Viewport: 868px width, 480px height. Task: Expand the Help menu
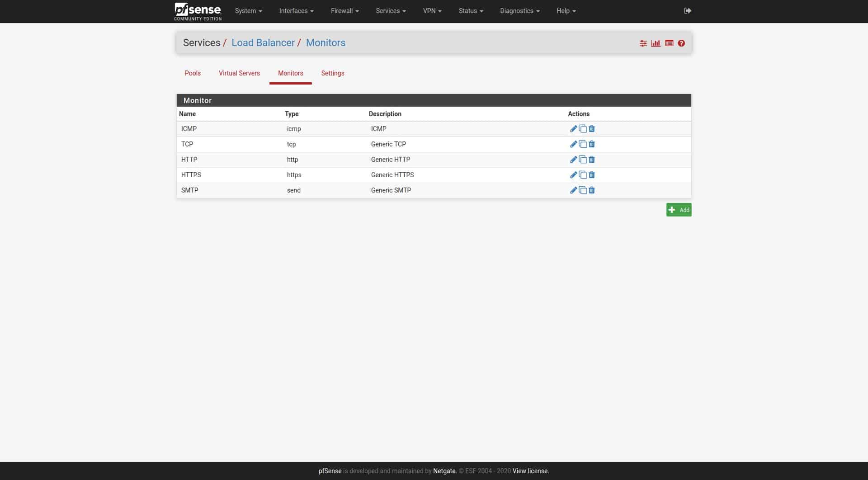pyautogui.click(x=566, y=11)
